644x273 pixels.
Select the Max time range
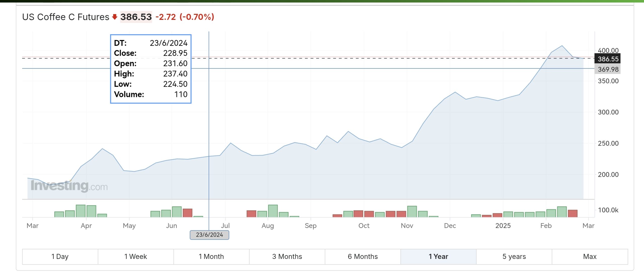click(590, 256)
